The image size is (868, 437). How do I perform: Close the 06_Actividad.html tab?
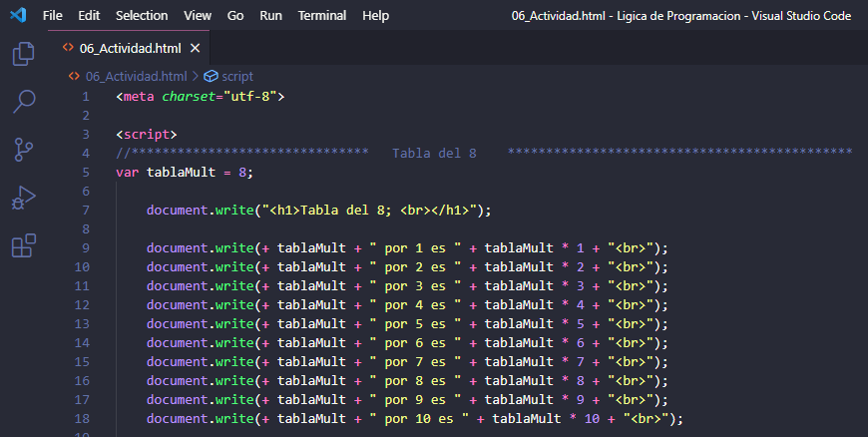(x=195, y=48)
